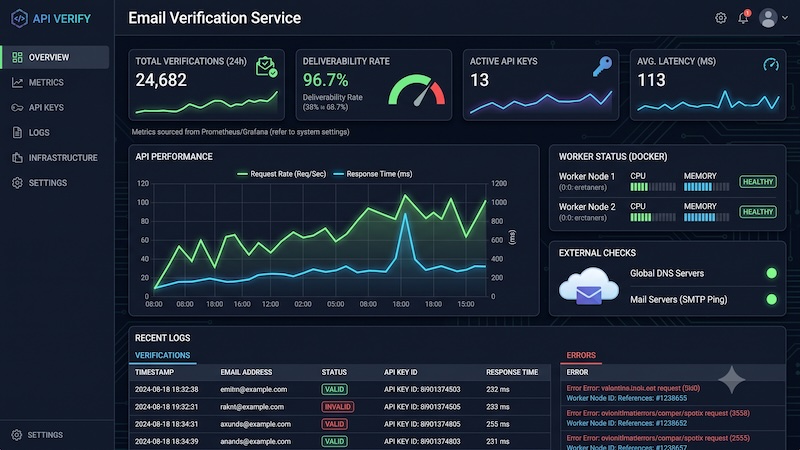Click the blue key icon in Active API Keys
The height and width of the screenshot is (450, 800).
pos(602,66)
